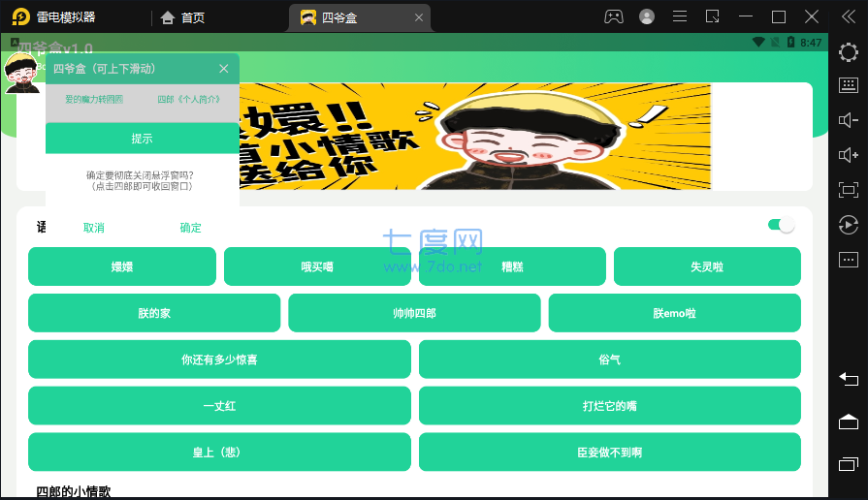Close the 四爷盒 floating window with X

(224, 69)
